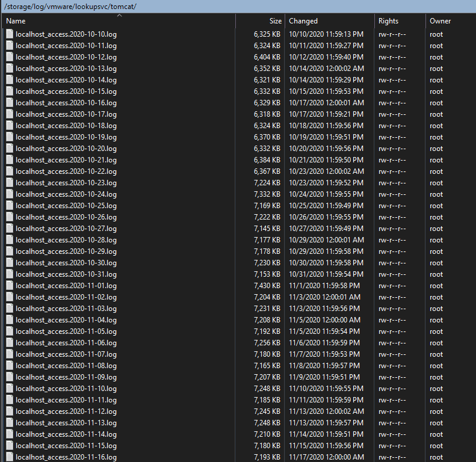
Task: Click the file icon for localhost_access.2020-10-26.log
Action: (x=10, y=217)
